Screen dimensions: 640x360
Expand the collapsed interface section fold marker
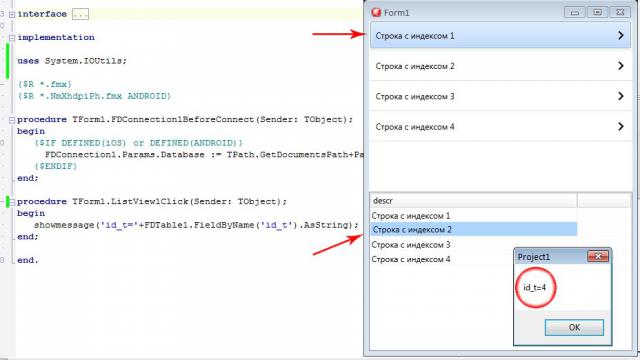pos(12,14)
